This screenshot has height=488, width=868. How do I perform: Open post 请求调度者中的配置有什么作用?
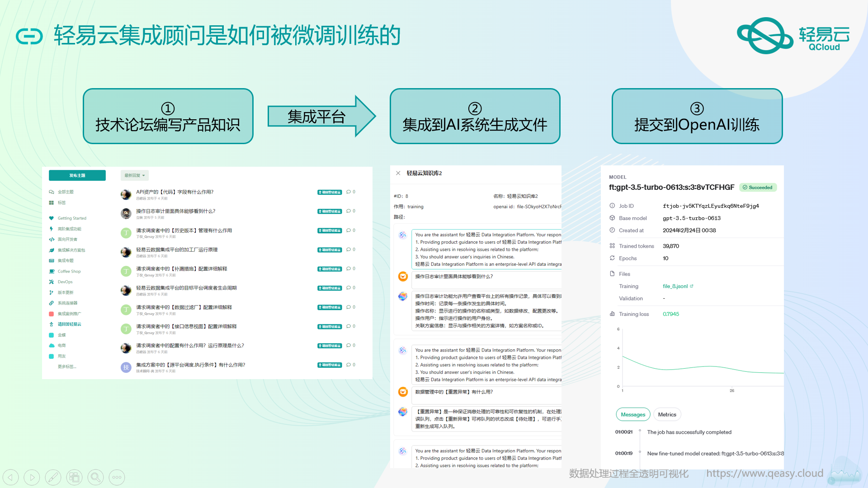pos(190,346)
